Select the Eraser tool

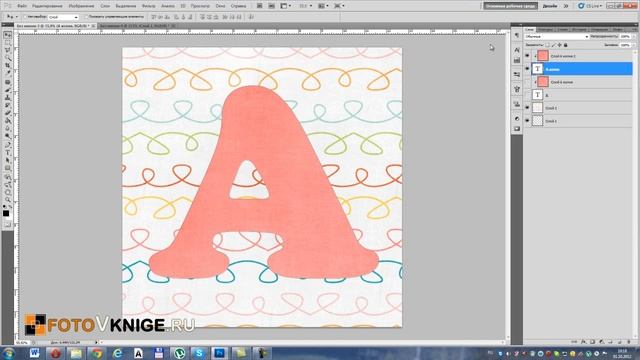click(x=7, y=113)
